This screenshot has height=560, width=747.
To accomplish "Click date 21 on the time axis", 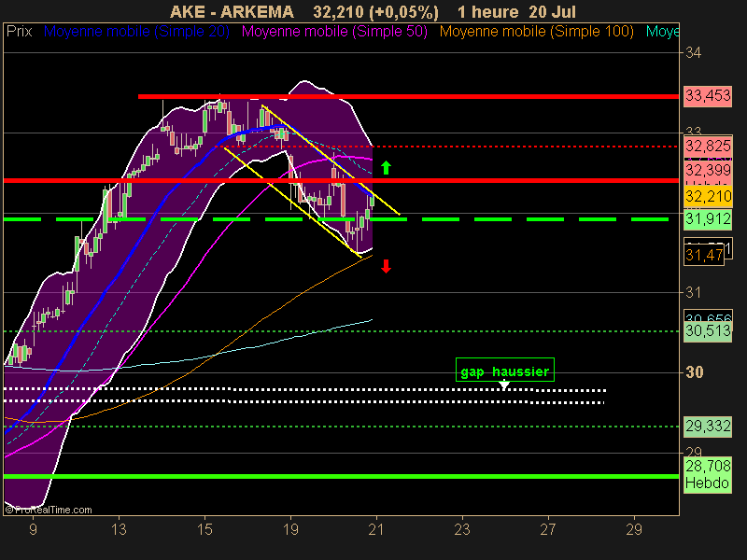I will tap(376, 529).
